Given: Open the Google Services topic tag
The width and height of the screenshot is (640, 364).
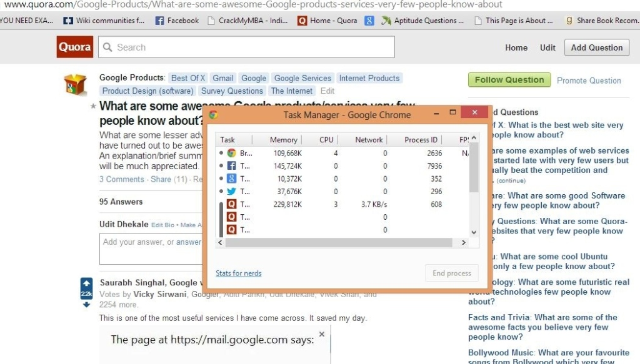Looking at the screenshot, I should point(302,78).
